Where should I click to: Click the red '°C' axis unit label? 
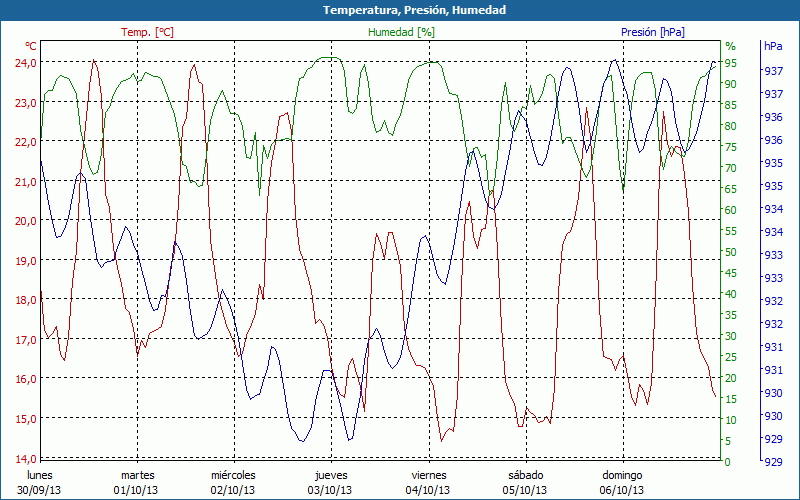30,46
